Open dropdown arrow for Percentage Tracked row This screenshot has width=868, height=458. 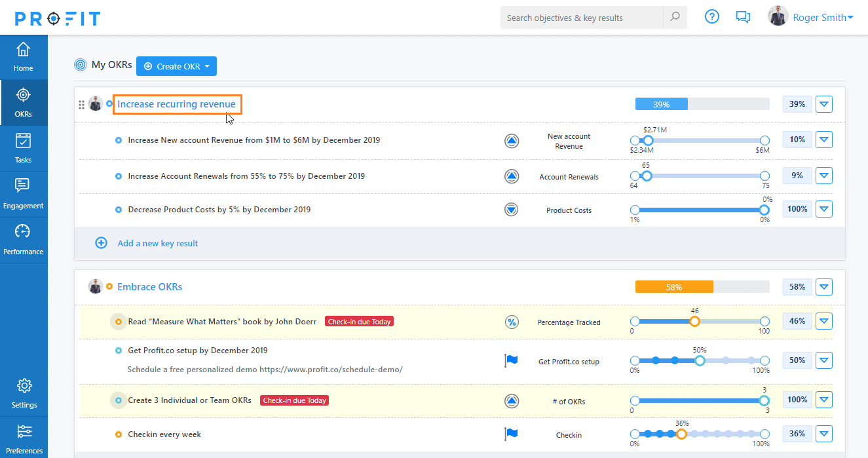(824, 321)
